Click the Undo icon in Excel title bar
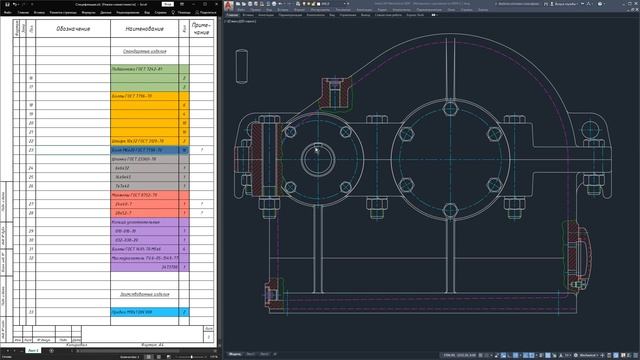640x360 pixels. click(15, 4)
